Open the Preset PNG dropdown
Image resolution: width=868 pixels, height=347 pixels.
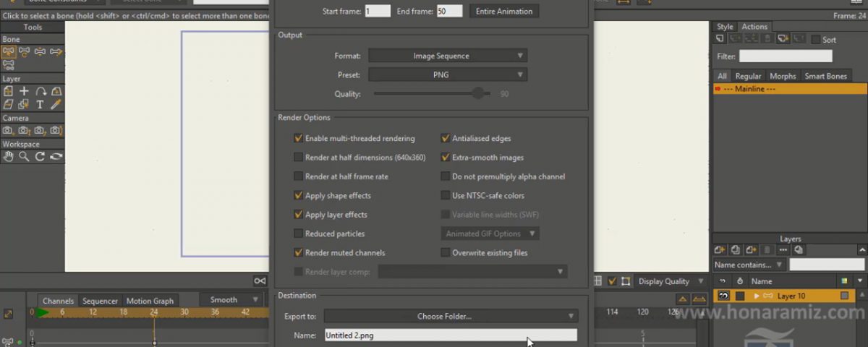(448, 74)
